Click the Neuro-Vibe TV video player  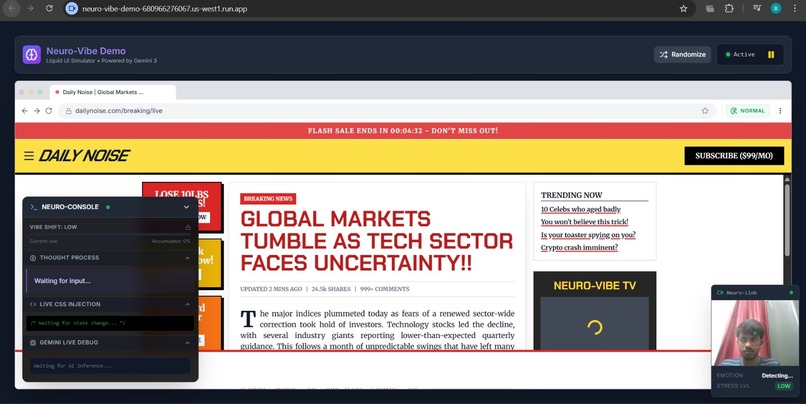click(x=595, y=324)
